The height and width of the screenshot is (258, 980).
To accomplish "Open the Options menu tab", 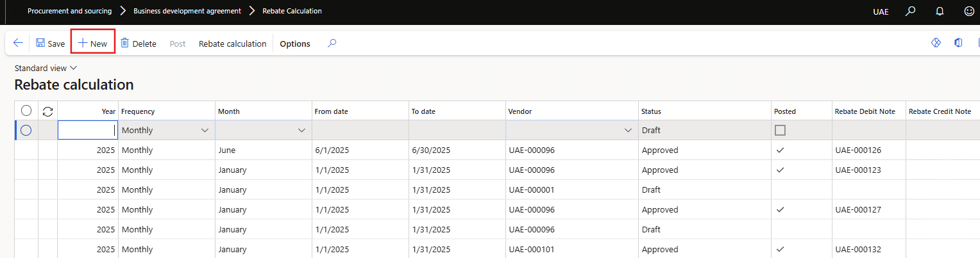I will [295, 44].
